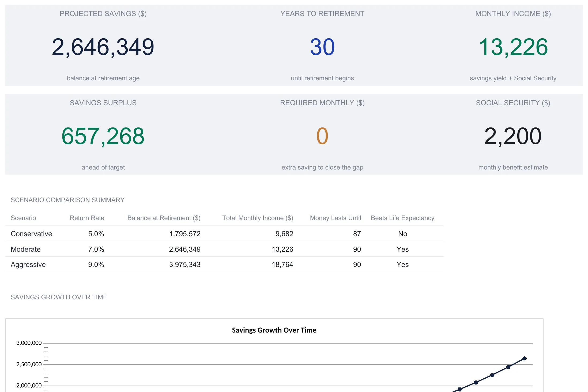
Task: Click the 87 money-lasts-until cell
Action: [x=357, y=234]
